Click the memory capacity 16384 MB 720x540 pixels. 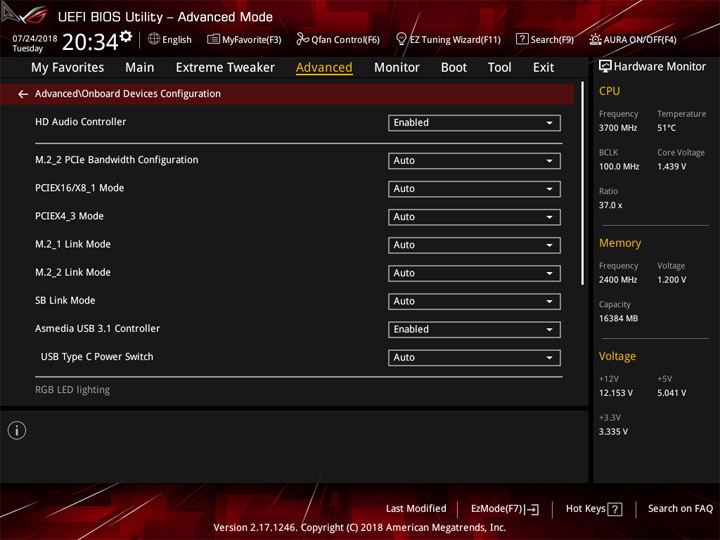(x=618, y=319)
